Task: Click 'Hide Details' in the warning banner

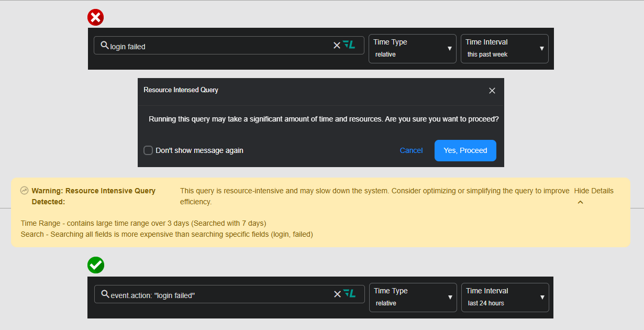Action: pos(594,191)
